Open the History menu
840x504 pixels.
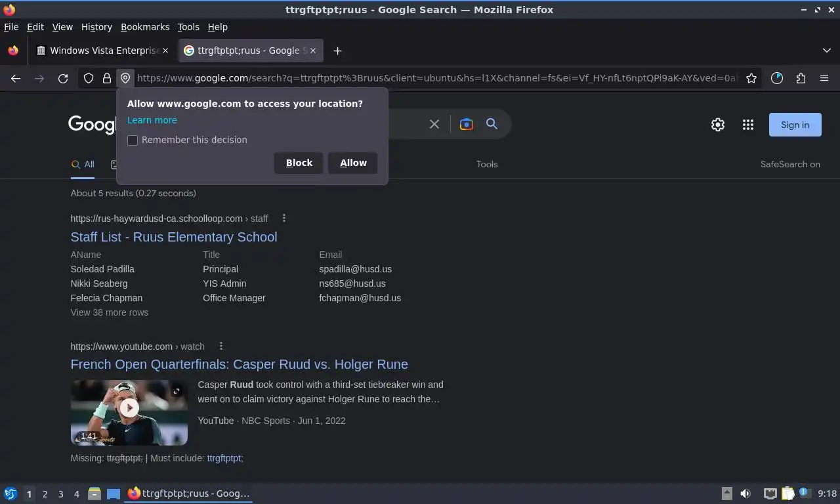(x=96, y=27)
